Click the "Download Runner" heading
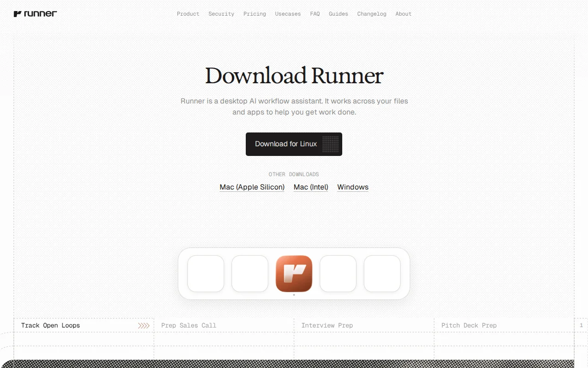 (x=294, y=76)
